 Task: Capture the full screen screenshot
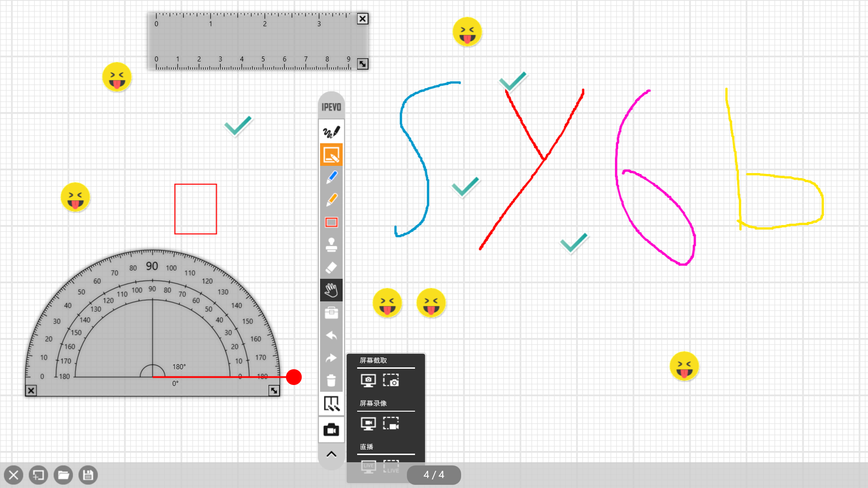[x=368, y=380]
